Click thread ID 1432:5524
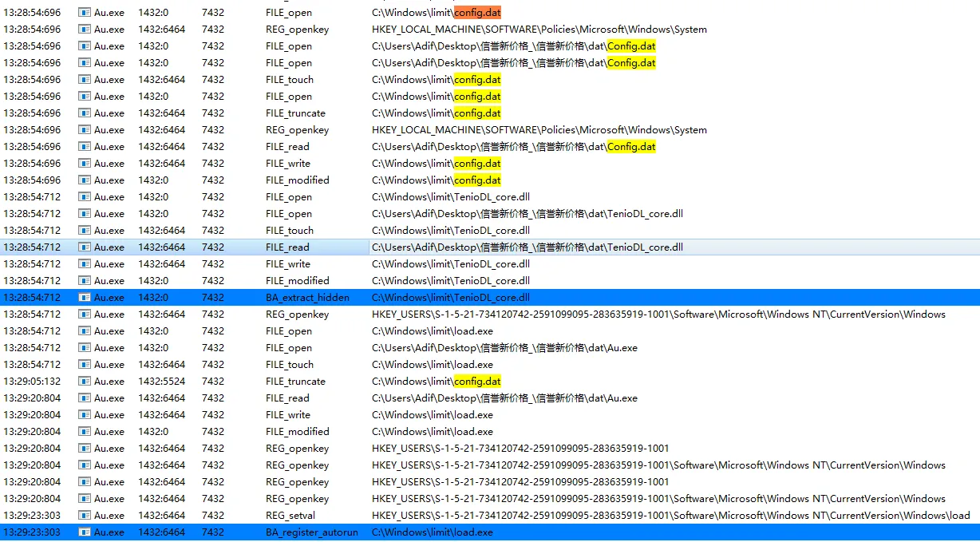The width and height of the screenshot is (980, 542). pos(162,382)
